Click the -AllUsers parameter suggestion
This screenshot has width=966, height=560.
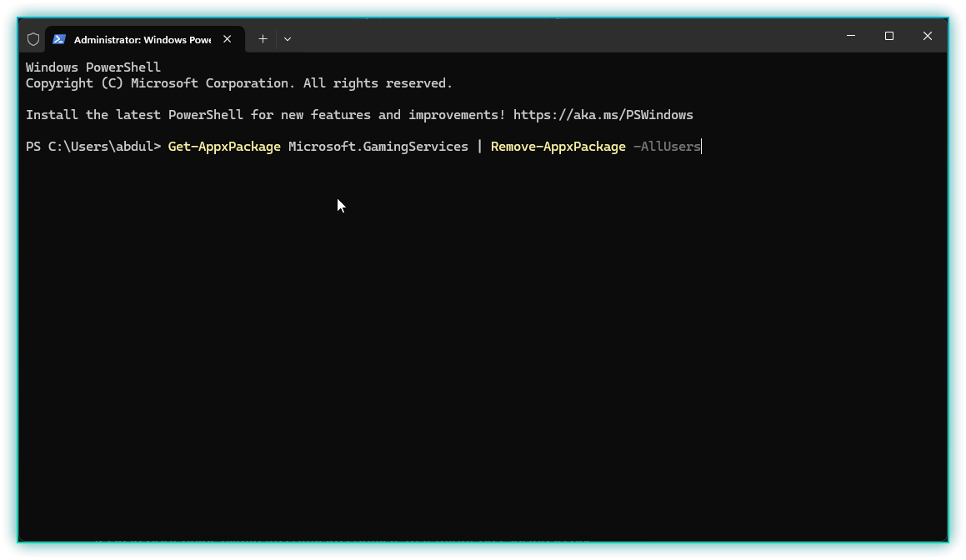667,147
